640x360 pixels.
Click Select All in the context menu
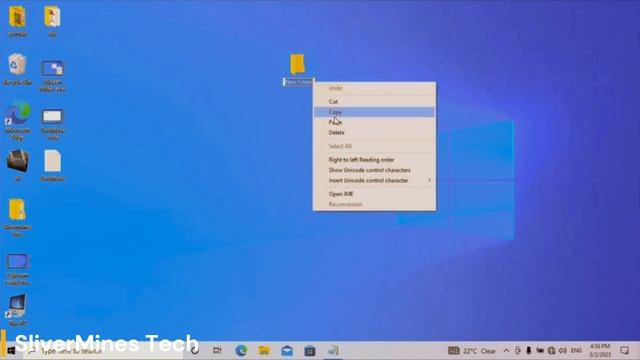(374, 146)
